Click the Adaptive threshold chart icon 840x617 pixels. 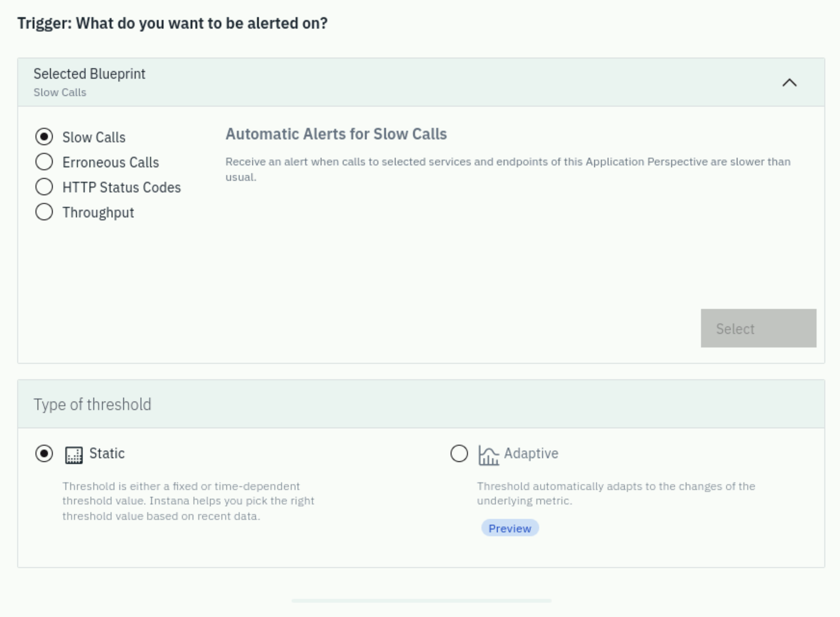click(489, 455)
